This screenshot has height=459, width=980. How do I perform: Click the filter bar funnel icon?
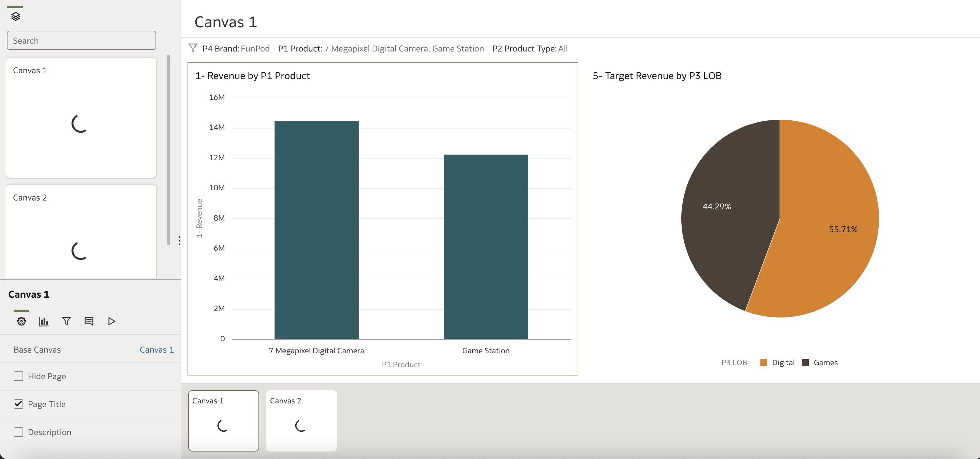point(193,48)
